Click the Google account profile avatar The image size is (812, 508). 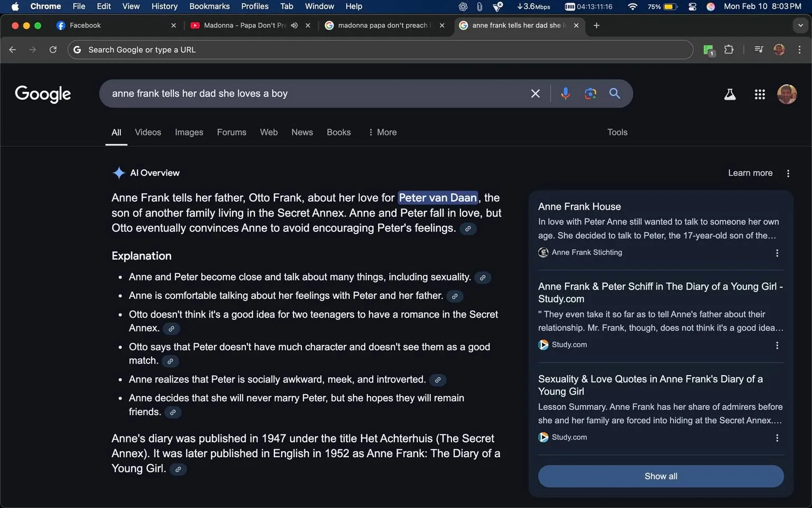click(x=787, y=94)
